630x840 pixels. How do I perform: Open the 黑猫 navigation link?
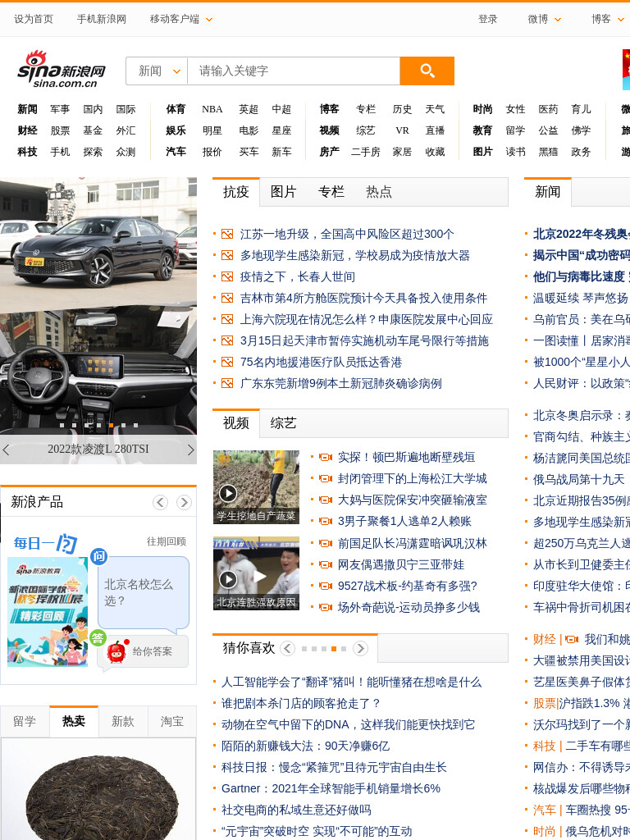coord(548,152)
